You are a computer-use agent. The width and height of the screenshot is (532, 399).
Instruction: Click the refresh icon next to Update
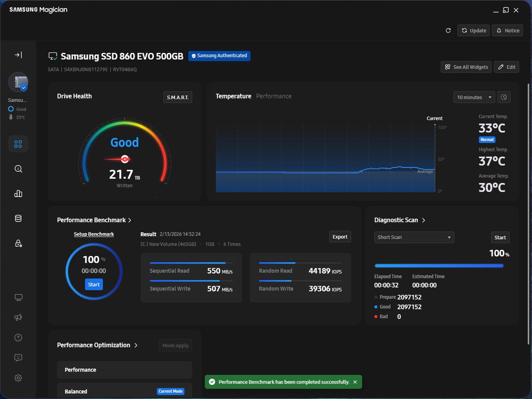click(x=448, y=30)
